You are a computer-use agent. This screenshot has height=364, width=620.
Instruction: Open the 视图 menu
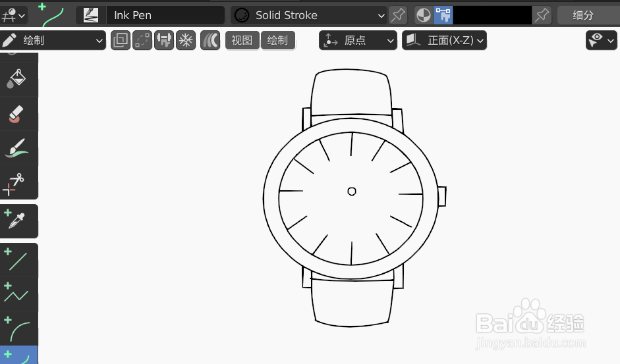[x=242, y=40]
